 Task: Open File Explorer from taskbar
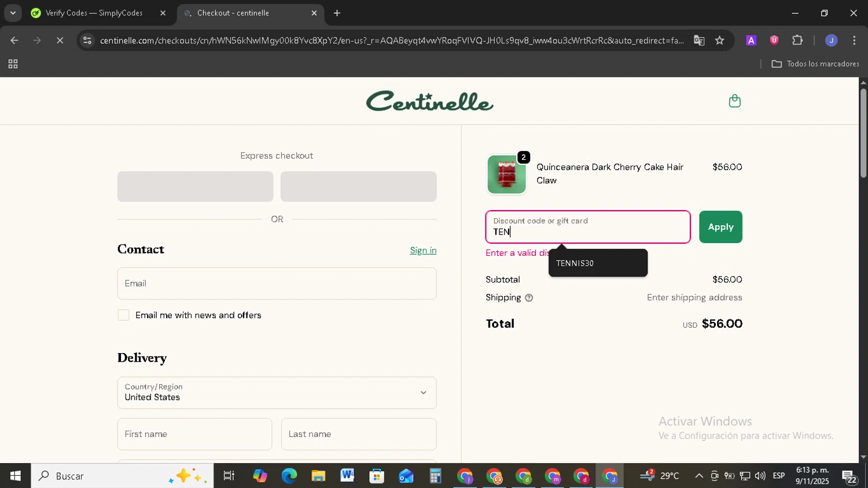tap(318, 476)
